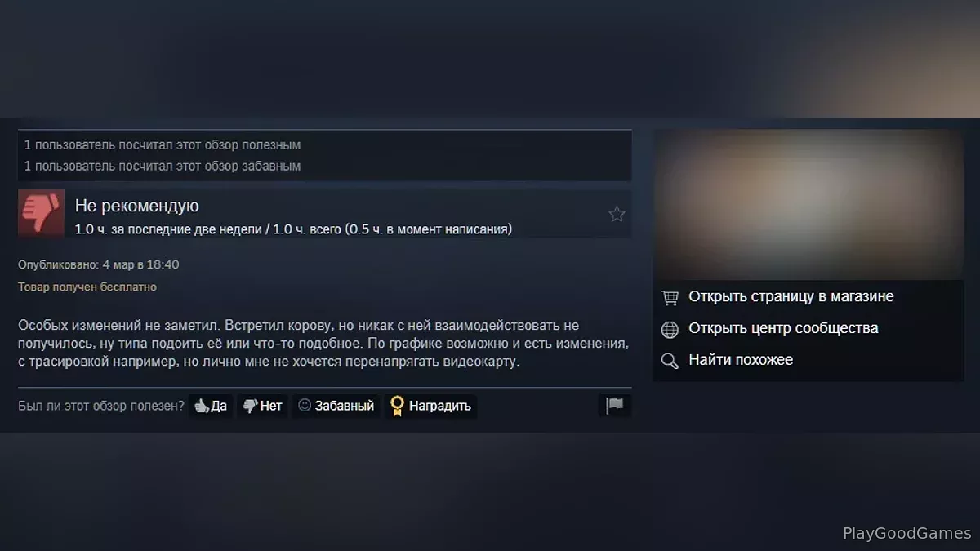Click the award ribbon icon on Наградить
The image size is (980, 551).
tap(397, 406)
